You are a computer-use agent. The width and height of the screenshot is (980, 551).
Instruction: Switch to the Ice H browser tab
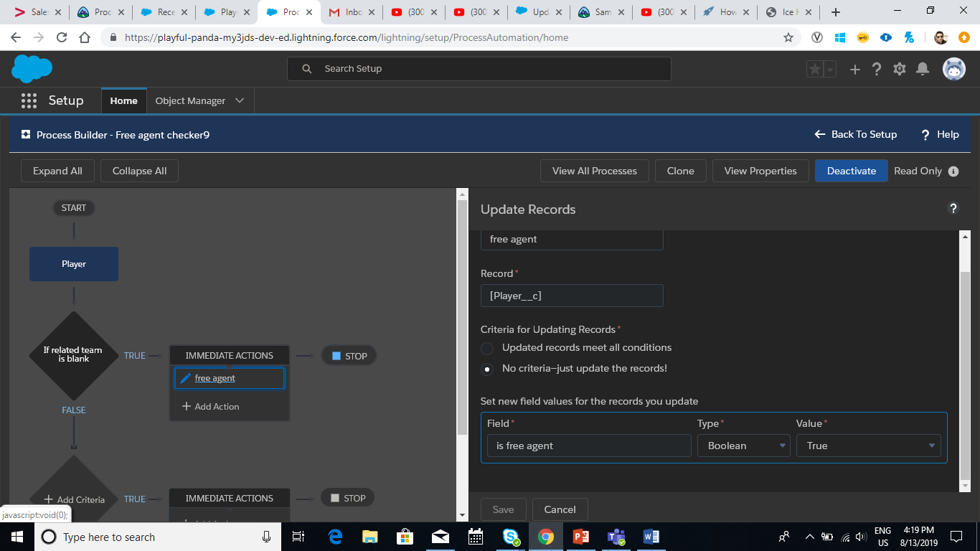790,12
